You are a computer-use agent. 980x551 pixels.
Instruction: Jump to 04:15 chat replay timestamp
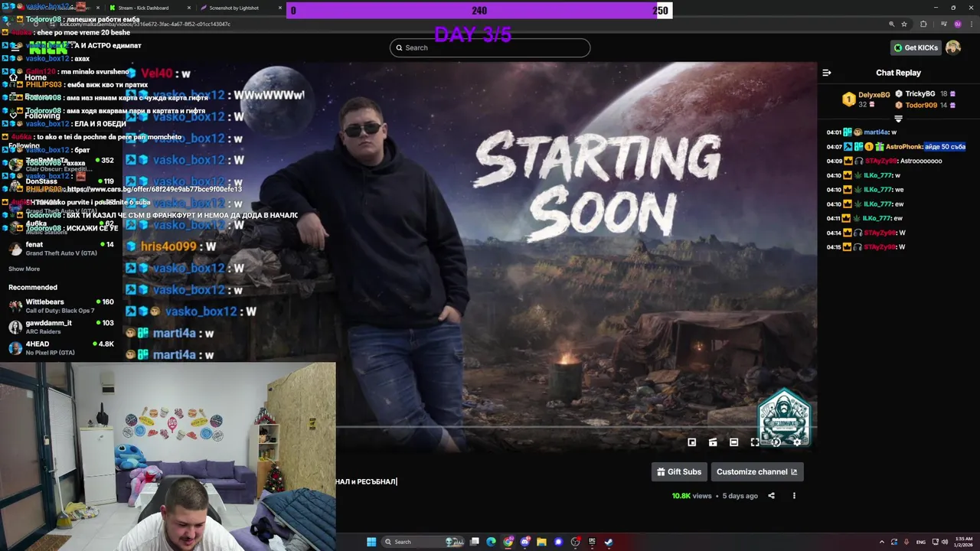pos(834,247)
